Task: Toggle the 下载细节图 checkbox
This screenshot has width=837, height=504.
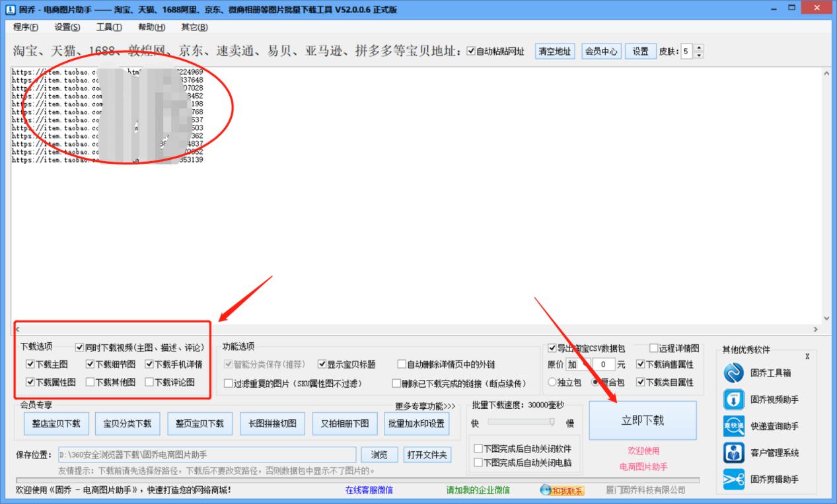Action: [90, 364]
